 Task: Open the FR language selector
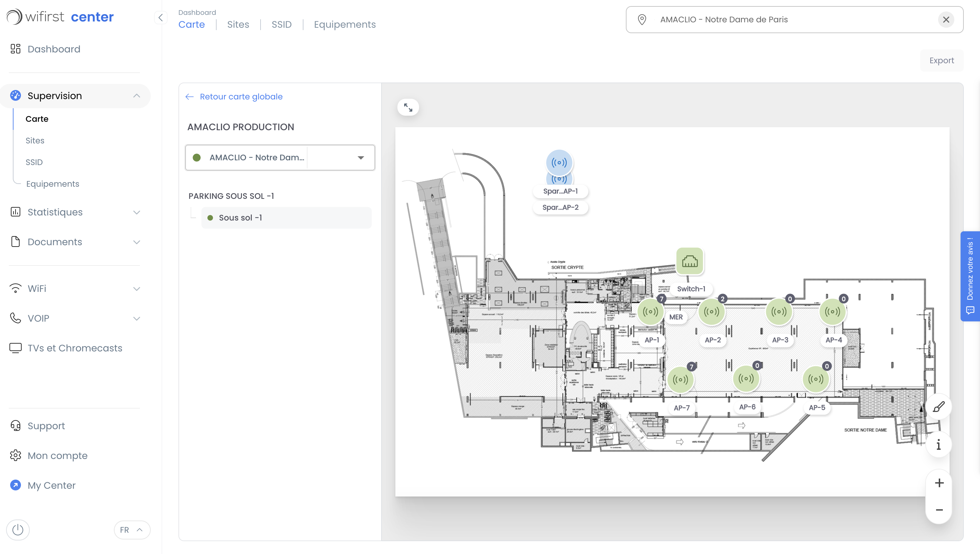132,530
